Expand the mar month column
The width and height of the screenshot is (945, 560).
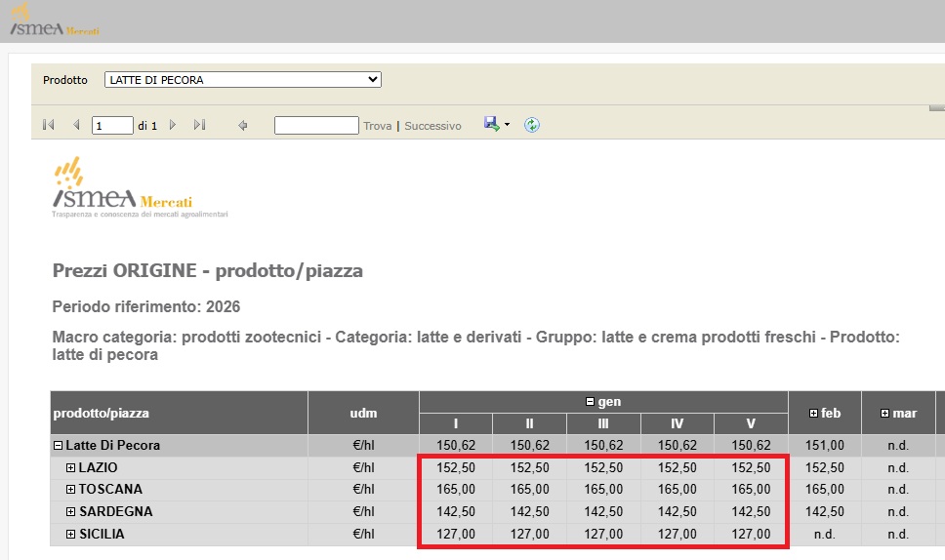click(884, 413)
